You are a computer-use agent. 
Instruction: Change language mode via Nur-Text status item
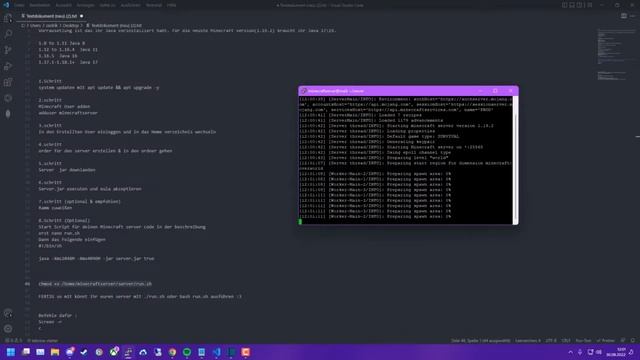[x=583, y=340]
